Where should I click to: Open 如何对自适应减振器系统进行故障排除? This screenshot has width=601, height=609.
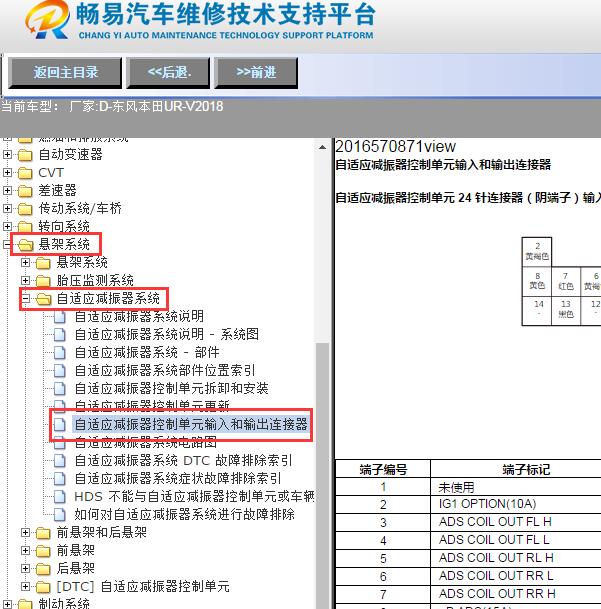185,514
